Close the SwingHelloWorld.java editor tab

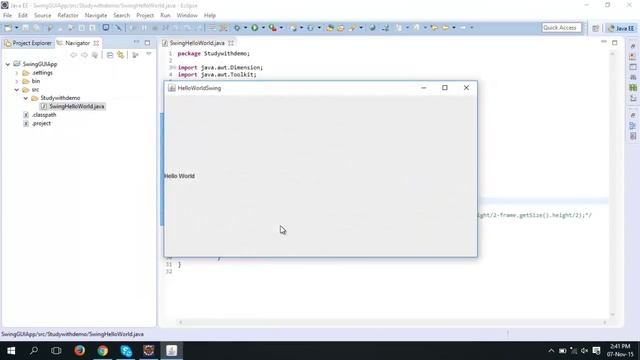[231, 43]
